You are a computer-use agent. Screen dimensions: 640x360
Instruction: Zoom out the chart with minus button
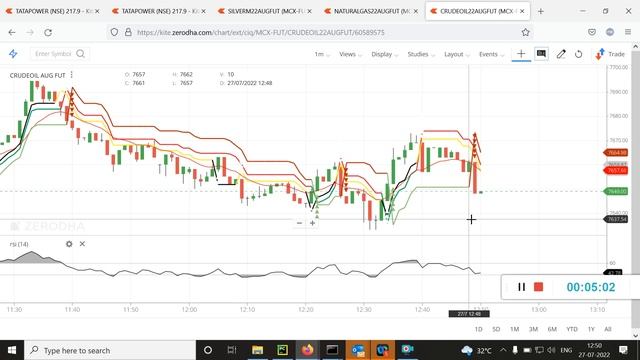click(299, 223)
